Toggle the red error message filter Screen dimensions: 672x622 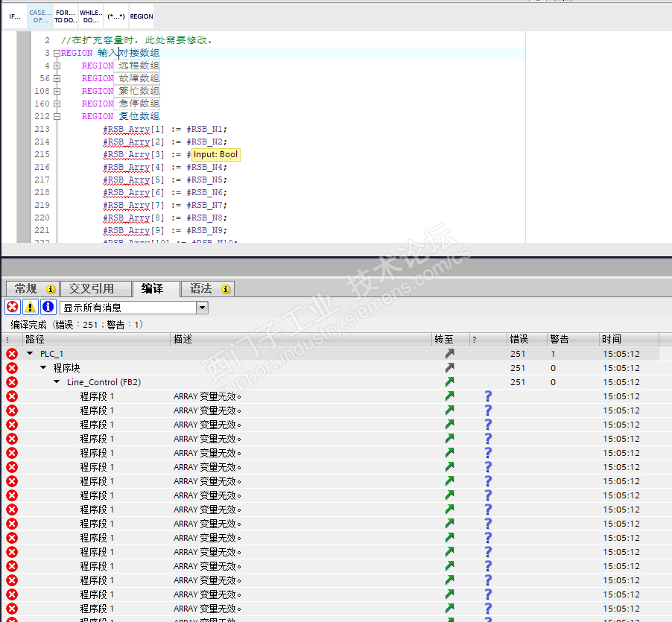tap(12, 307)
